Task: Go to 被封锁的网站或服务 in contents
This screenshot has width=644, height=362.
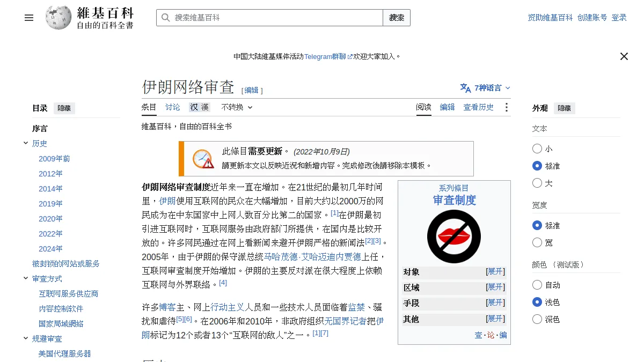Action: point(66,264)
